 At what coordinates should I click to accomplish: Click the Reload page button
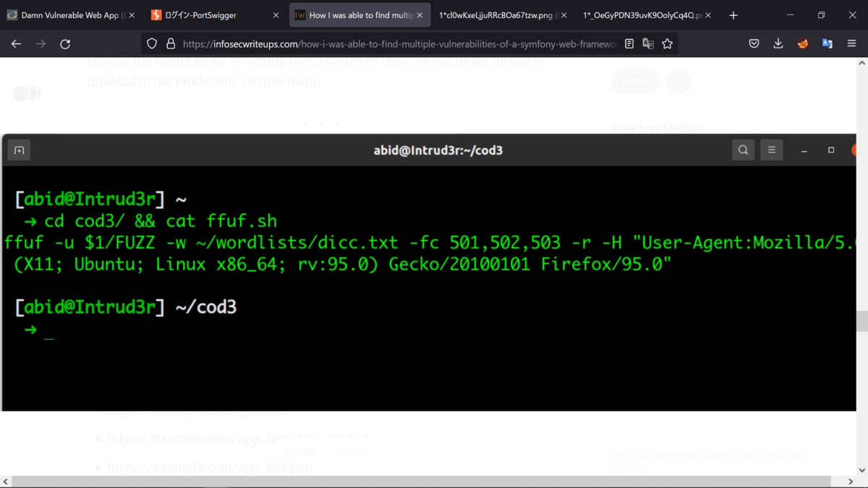click(x=65, y=43)
